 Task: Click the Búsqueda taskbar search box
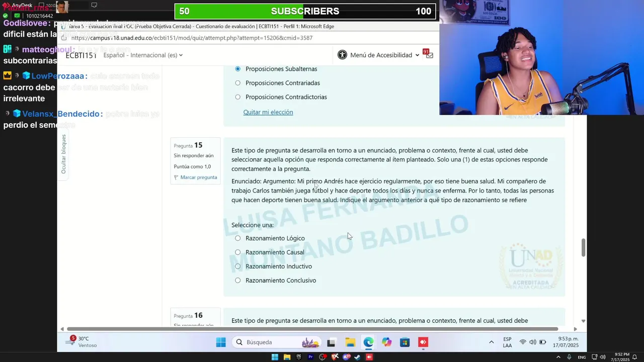point(277,342)
